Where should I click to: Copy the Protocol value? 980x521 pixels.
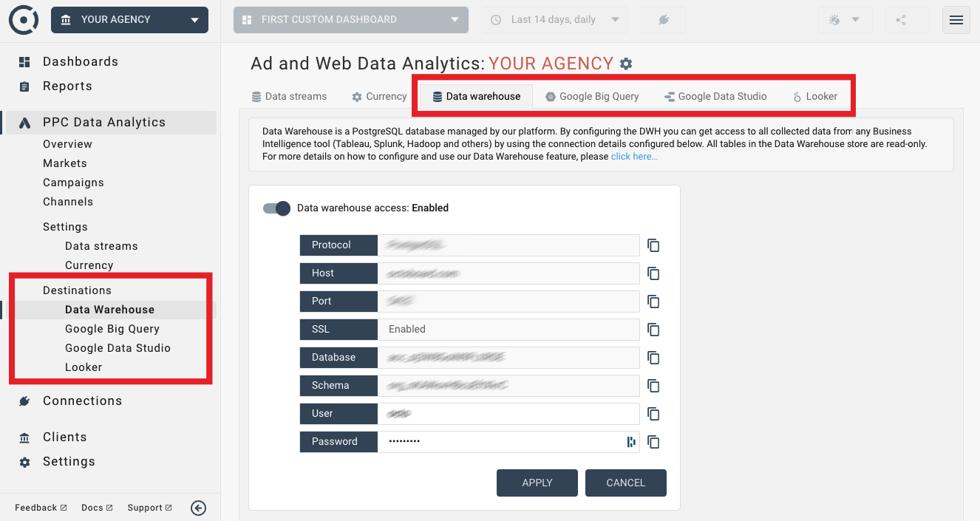[653, 245]
